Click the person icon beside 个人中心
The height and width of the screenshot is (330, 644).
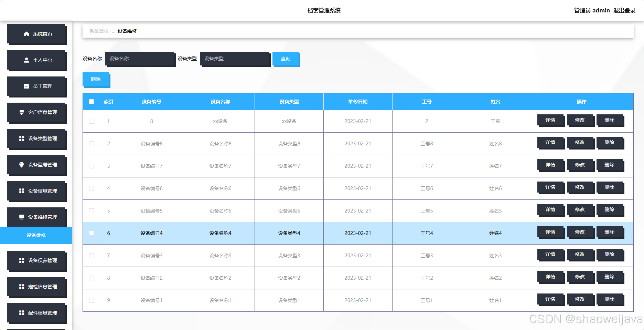point(26,60)
